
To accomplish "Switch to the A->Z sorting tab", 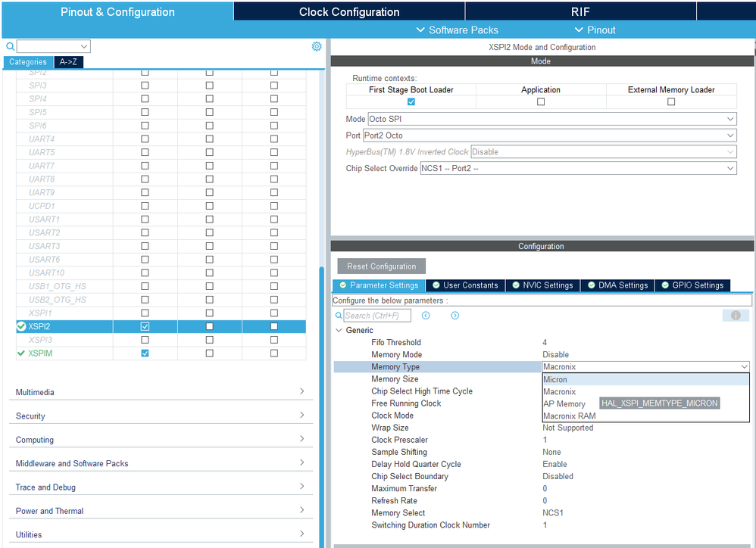I will 68,61.
